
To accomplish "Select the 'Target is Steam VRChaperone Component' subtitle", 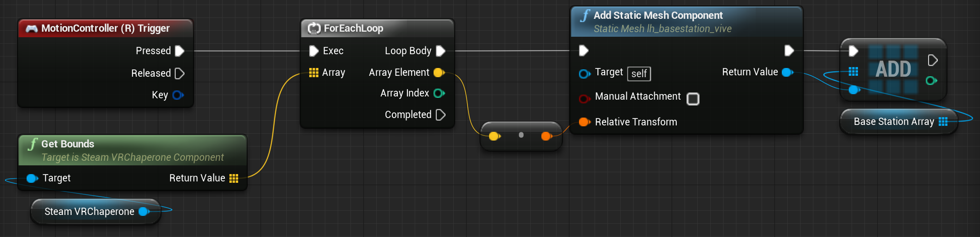I will 133,158.
